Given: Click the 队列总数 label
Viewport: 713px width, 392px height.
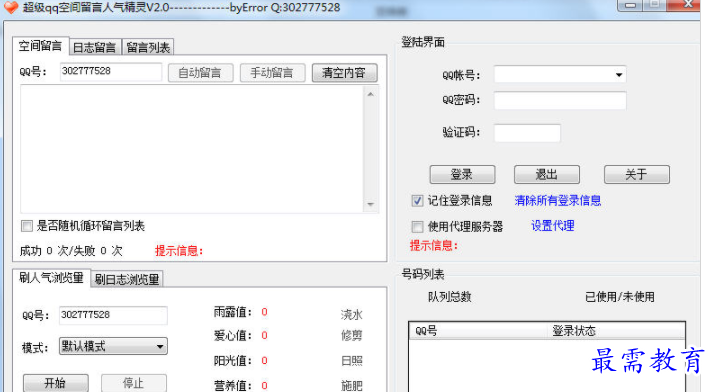Looking at the screenshot, I should (x=449, y=297).
